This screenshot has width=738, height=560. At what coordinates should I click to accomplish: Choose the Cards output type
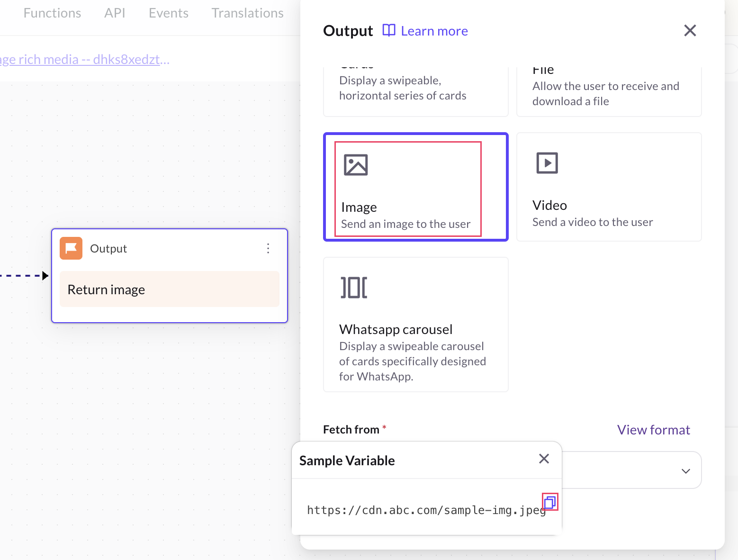pyautogui.click(x=415, y=90)
